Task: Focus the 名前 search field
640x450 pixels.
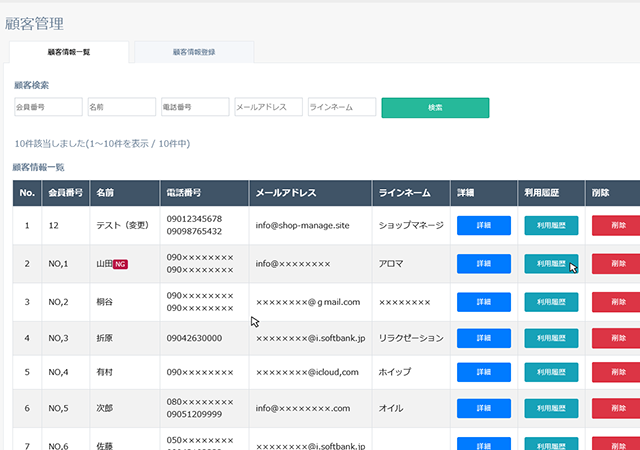Action: (x=122, y=107)
